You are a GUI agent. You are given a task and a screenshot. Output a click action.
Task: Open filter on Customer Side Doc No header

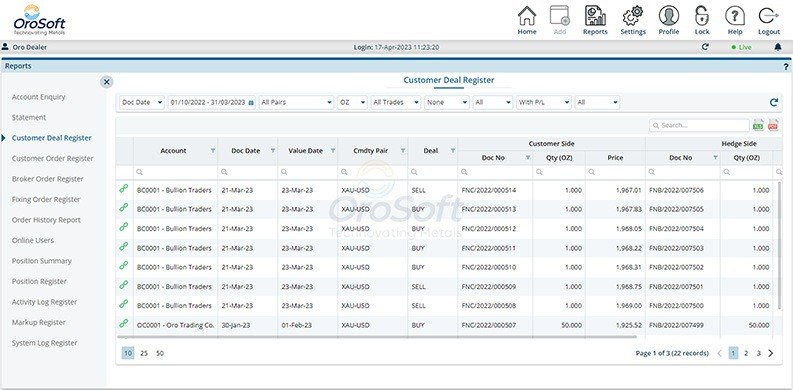[x=527, y=158]
